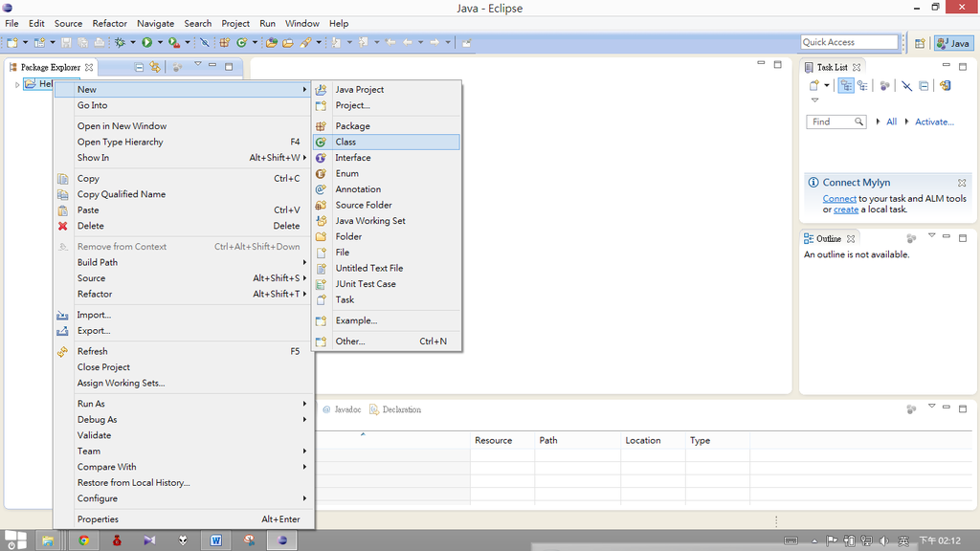The width and height of the screenshot is (980, 551).
Task: Click the Debug bug icon in the toolbar
Action: [x=120, y=42]
